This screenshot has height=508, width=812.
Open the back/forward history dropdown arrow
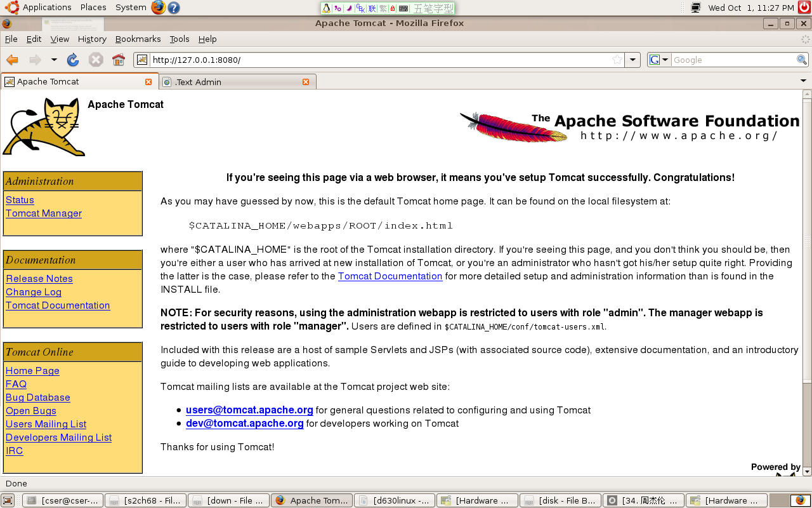coord(54,60)
